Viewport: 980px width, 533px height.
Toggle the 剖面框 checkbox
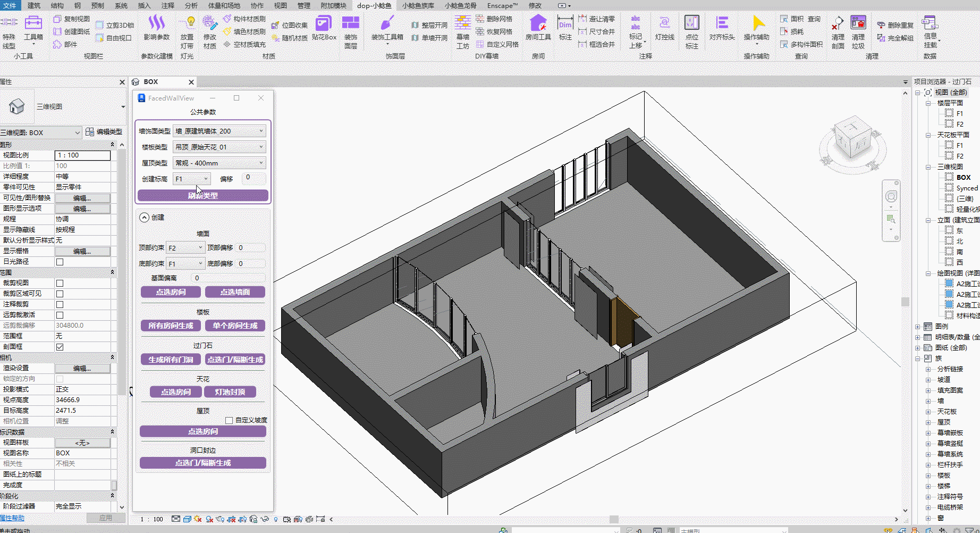pos(60,347)
